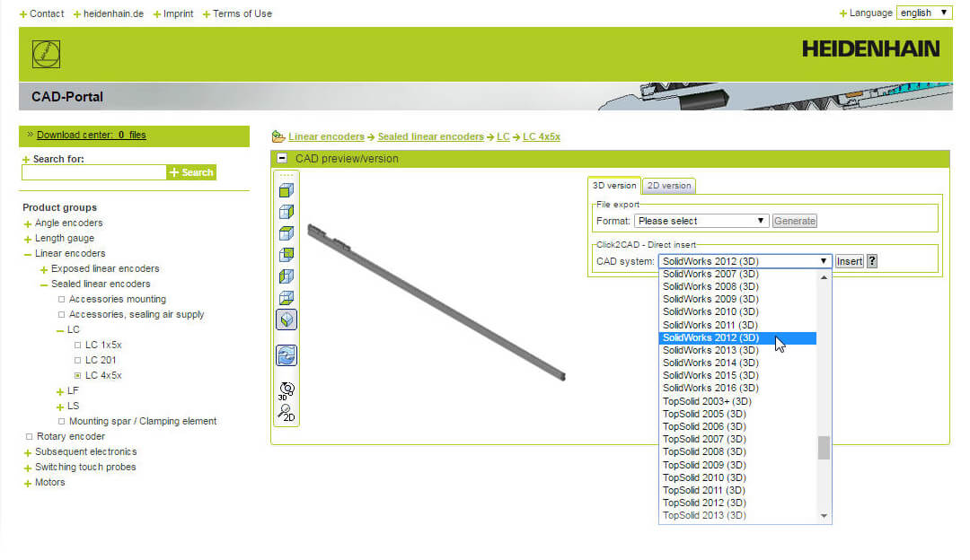
Task: Choose SolidWorks 2014 (3D) from list
Action: coord(737,363)
